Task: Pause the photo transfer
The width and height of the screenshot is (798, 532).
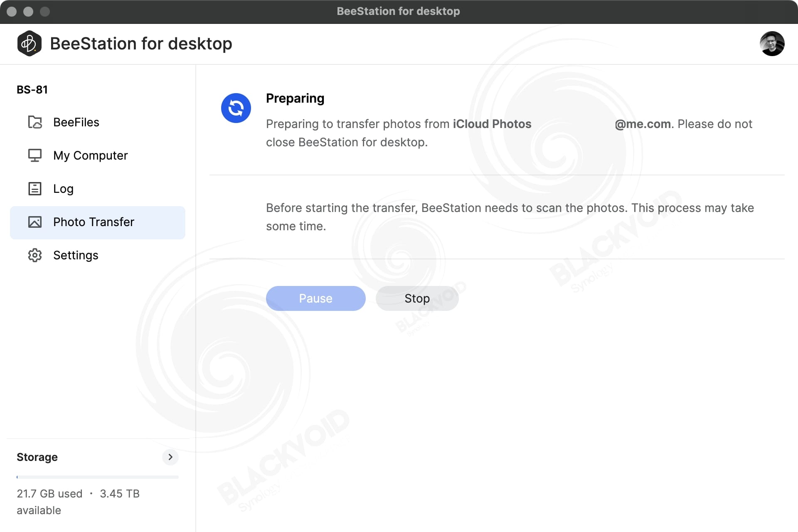Action: (315, 298)
